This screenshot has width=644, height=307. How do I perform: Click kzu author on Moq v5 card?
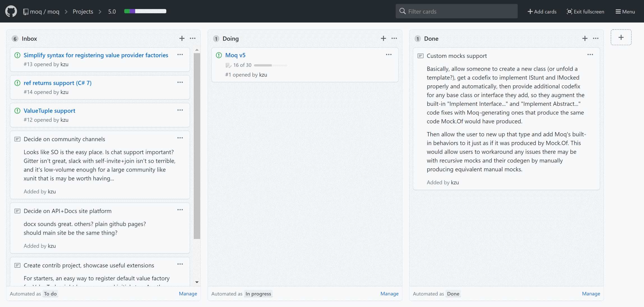pyautogui.click(x=263, y=75)
